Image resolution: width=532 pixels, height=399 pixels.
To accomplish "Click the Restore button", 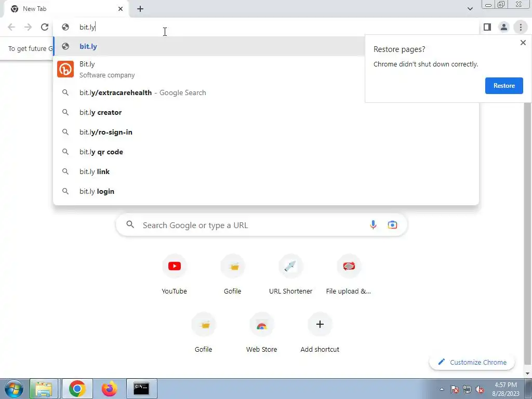I will click(504, 86).
